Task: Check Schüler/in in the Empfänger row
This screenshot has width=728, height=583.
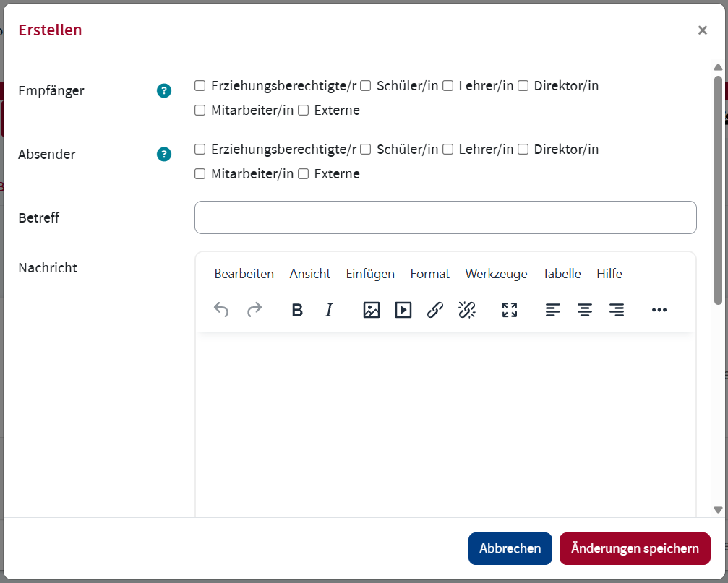Action: coord(366,86)
